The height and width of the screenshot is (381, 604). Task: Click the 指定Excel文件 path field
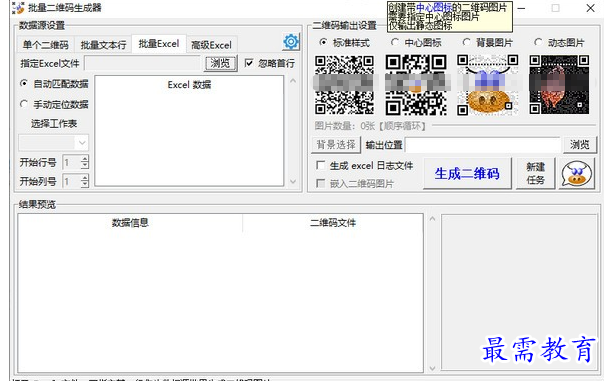click(143, 63)
